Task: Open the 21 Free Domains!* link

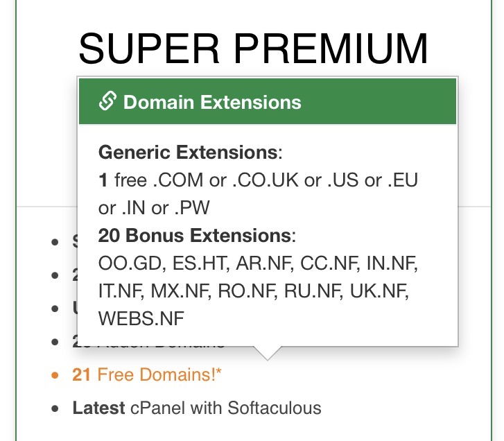Action: [x=148, y=375]
